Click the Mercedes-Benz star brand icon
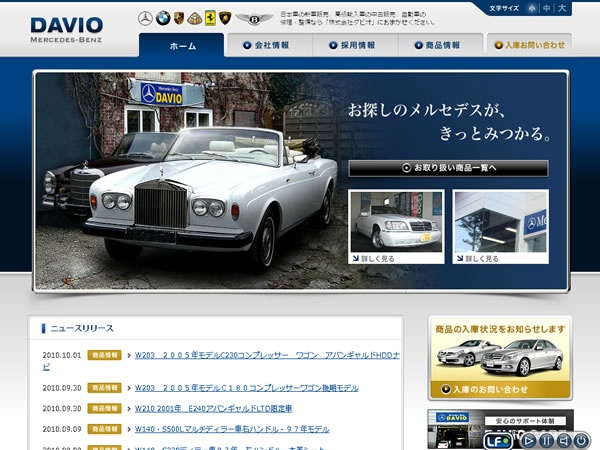 (145, 18)
